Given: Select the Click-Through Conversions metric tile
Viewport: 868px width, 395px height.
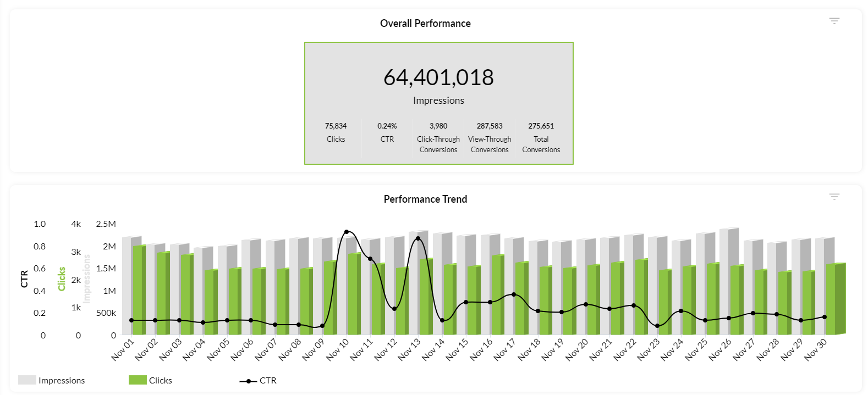Looking at the screenshot, I should click(438, 137).
